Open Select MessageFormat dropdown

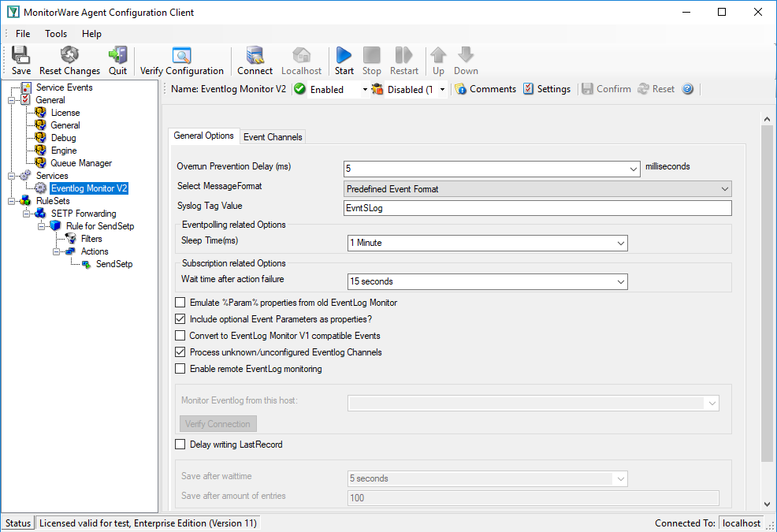click(724, 189)
